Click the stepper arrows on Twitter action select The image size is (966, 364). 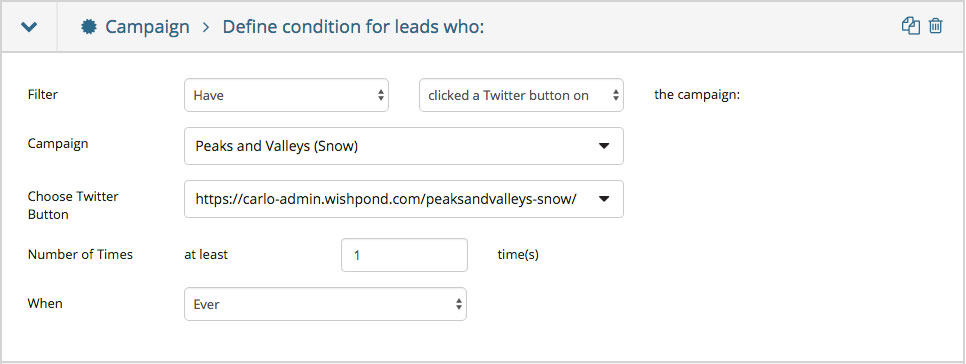pos(615,95)
